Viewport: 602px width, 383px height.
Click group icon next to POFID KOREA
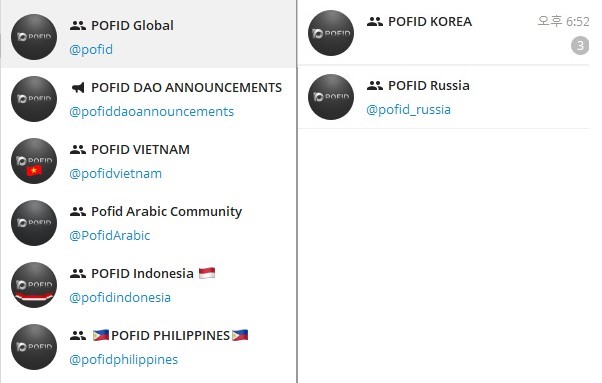(x=375, y=22)
